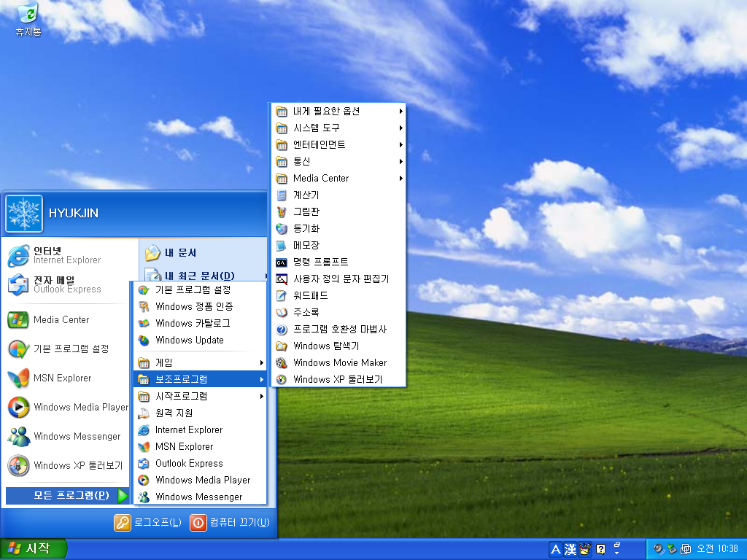Expand 통신 submenu
The height and width of the screenshot is (560, 747).
click(x=338, y=161)
